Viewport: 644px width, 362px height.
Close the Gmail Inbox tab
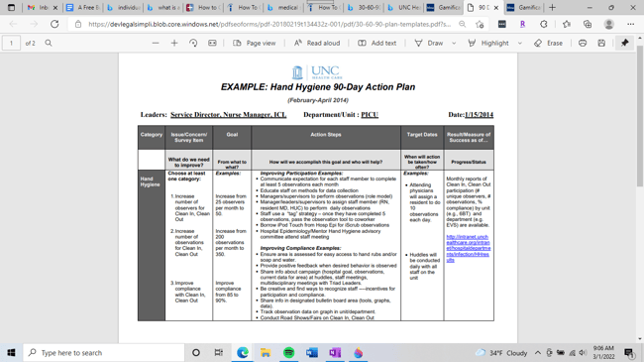pos(55,8)
